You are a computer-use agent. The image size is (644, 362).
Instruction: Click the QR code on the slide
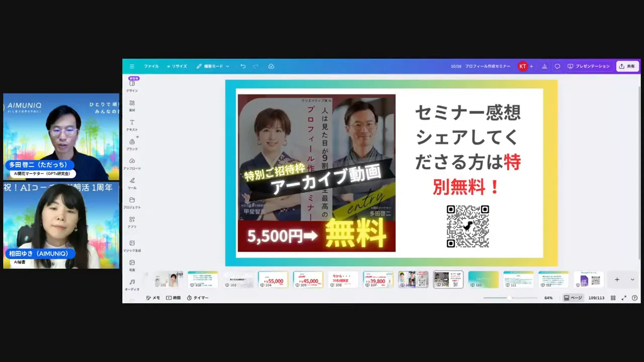click(x=468, y=226)
